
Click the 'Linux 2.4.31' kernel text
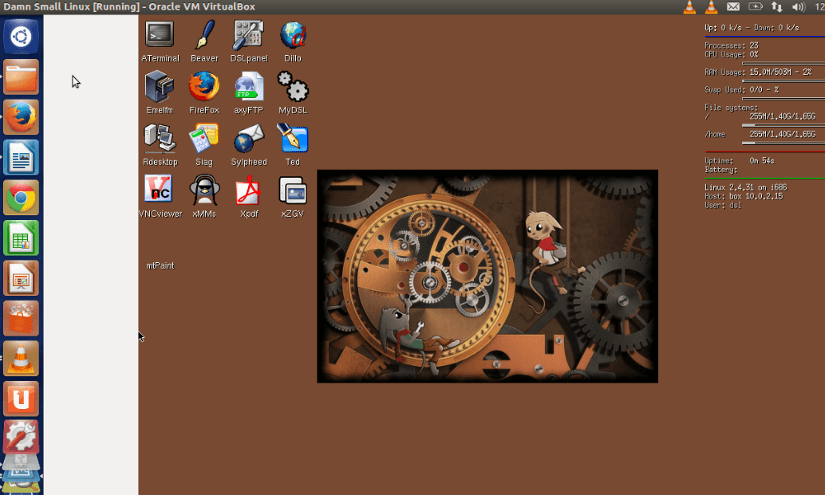click(x=746, y=187)
